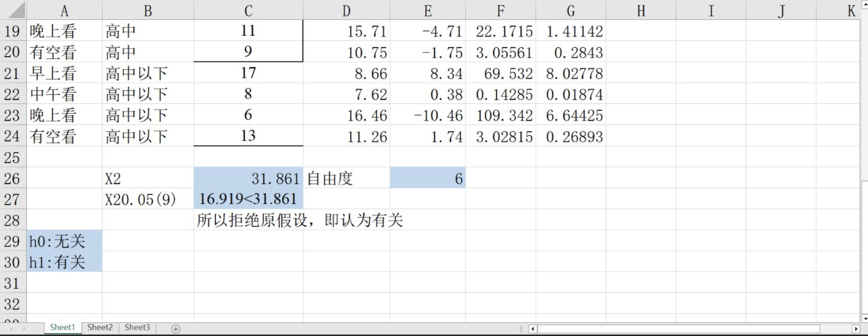Select column A header

65,10
